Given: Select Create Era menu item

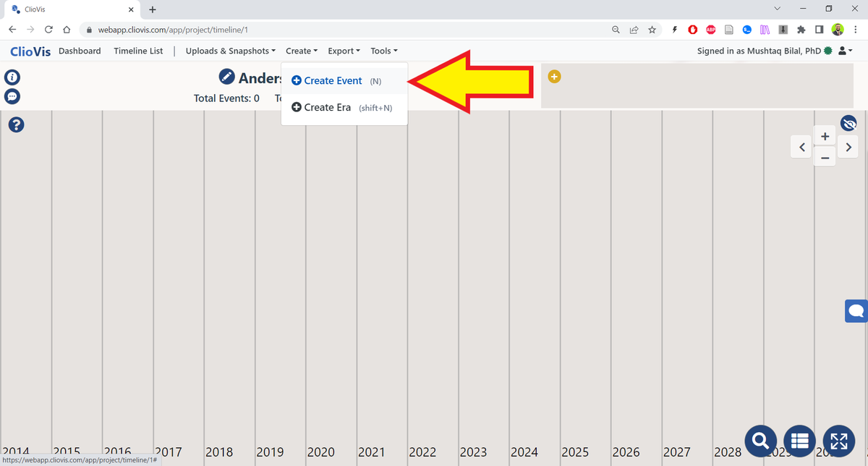Looking at the screenshot, I should coord(344,107).
